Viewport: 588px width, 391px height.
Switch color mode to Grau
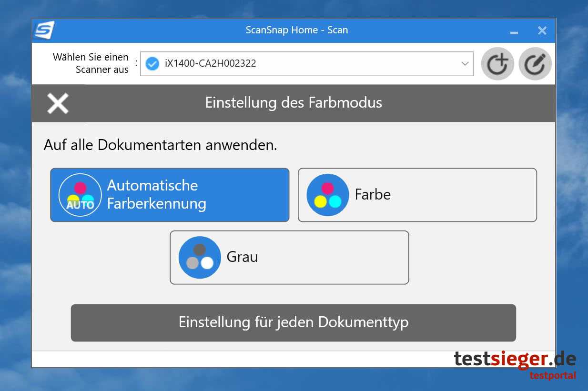tap(289, 257)
